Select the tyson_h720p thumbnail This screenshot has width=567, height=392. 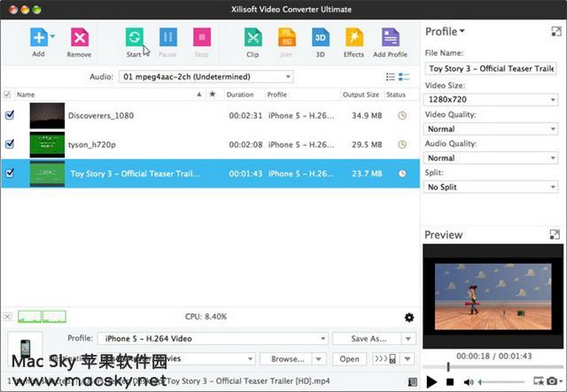(x=47, y=144)
